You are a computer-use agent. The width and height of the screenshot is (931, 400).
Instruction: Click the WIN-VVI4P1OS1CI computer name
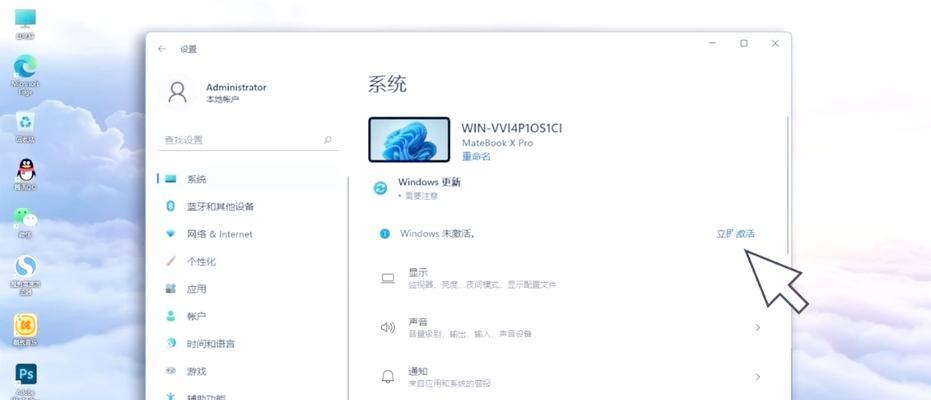[x=512, y=128]
